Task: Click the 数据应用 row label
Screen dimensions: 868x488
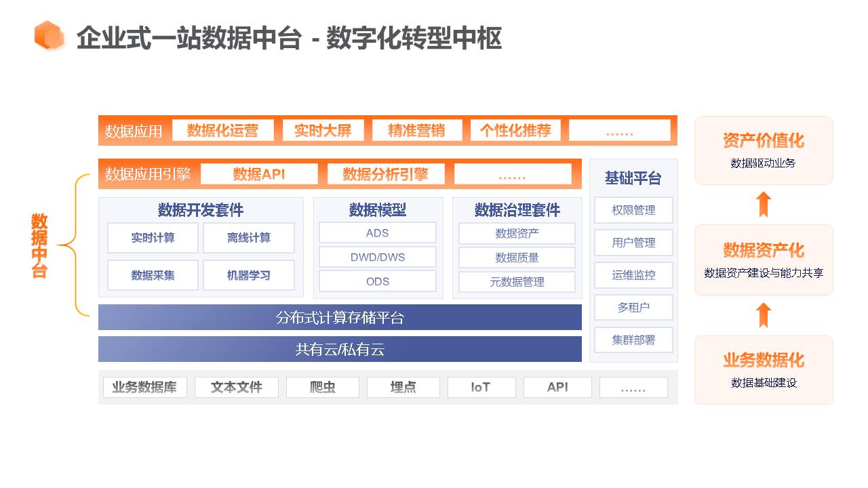Action: click(134, 131)
